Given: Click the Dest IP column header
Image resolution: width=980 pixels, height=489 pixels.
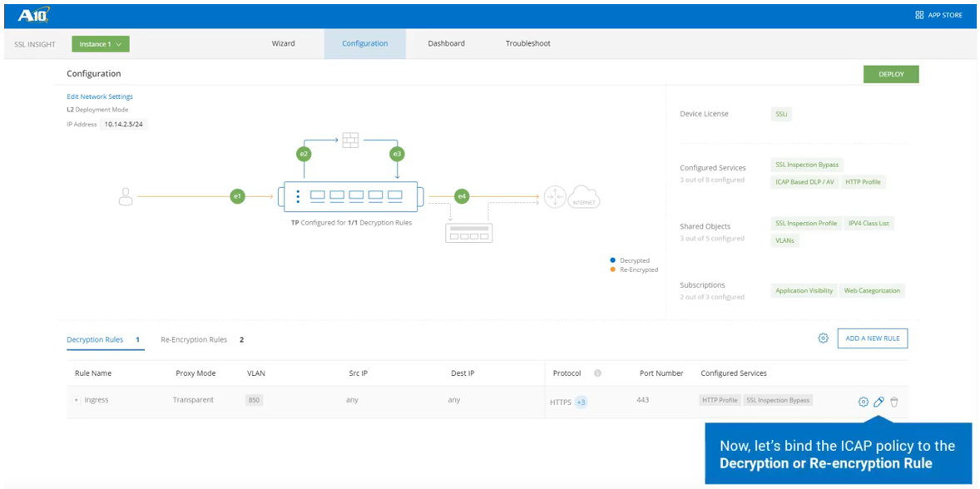Looking at the screenshot, I should (463, 373).
